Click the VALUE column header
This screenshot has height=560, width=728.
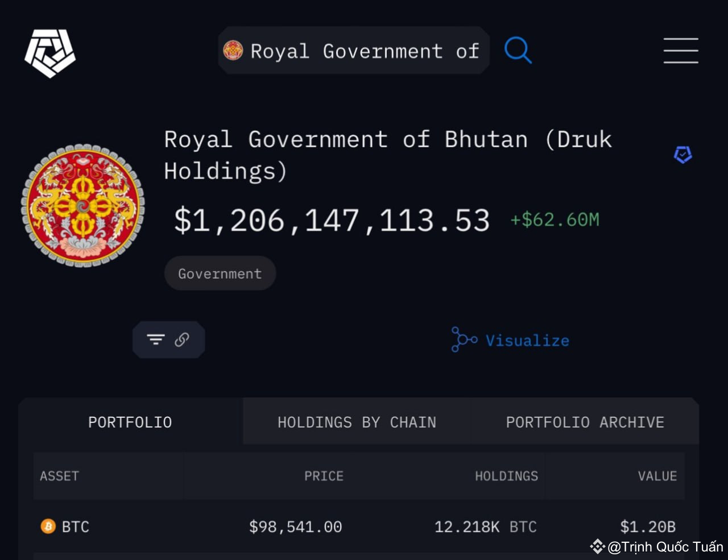[x=657, y=476]
